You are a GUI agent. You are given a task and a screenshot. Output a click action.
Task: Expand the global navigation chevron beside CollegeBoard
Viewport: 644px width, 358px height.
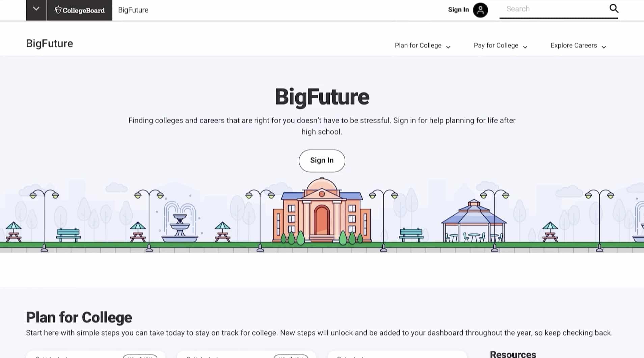[x=36, y=9]
